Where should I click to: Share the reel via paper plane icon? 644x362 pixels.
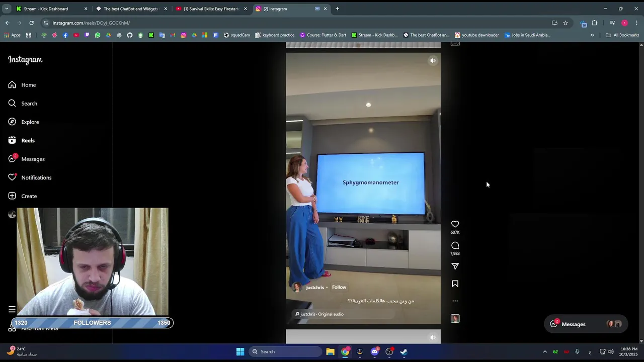click(x=455, y=266)
